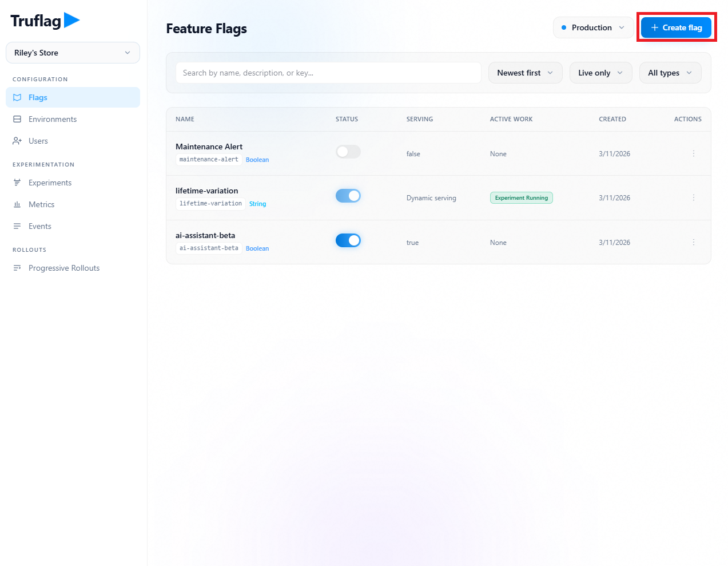
Task: Open actions menu for Maintenance Alert
Action: (x=693, y=154)
